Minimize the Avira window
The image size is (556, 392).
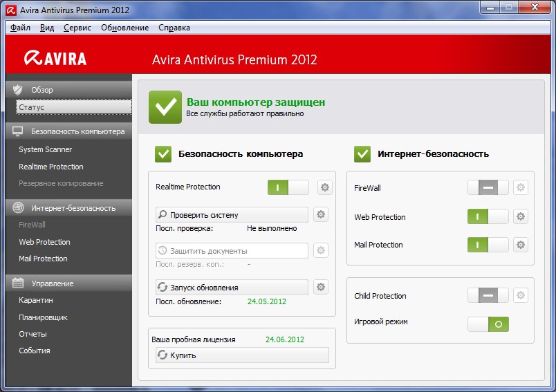(490, 8)
